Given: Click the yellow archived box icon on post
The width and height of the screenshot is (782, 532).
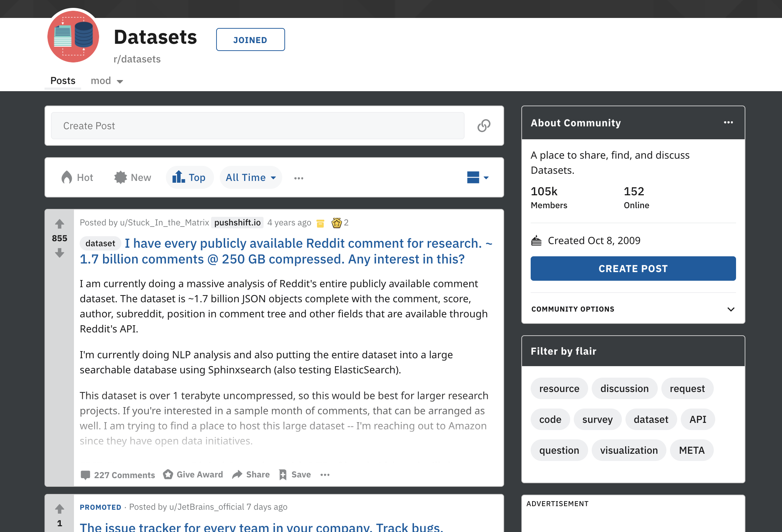Looking at the screenshot, I should point(320,223).
